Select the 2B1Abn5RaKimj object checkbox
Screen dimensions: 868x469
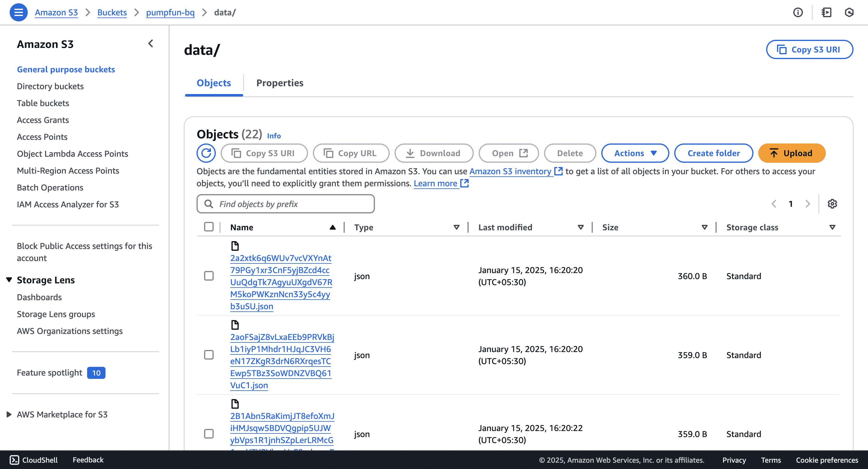(x=209, y=434)
